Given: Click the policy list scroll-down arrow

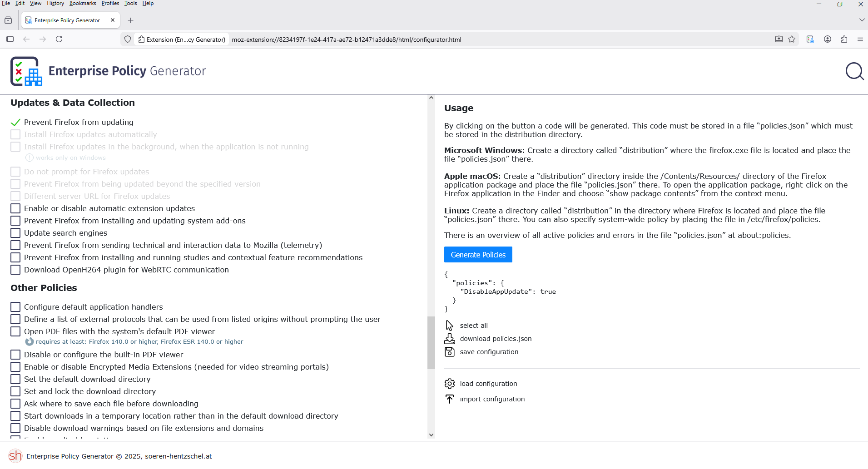Looking at the screenshot, I should pos(431,435).
